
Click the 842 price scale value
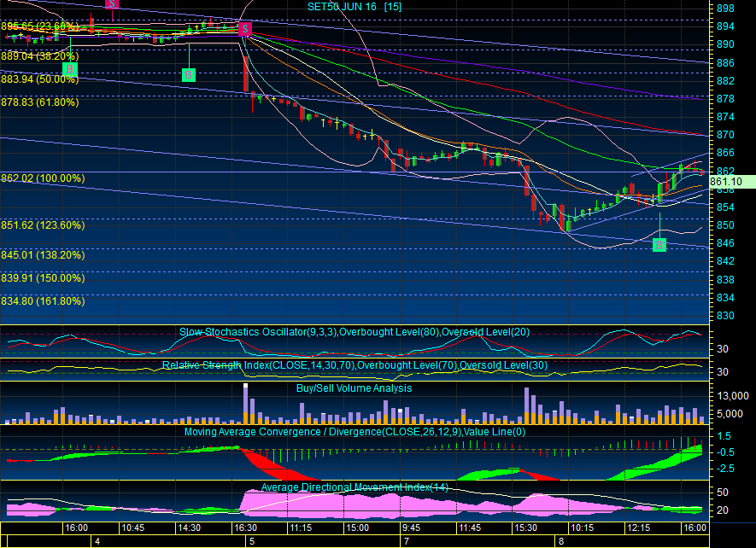point(725,260)
